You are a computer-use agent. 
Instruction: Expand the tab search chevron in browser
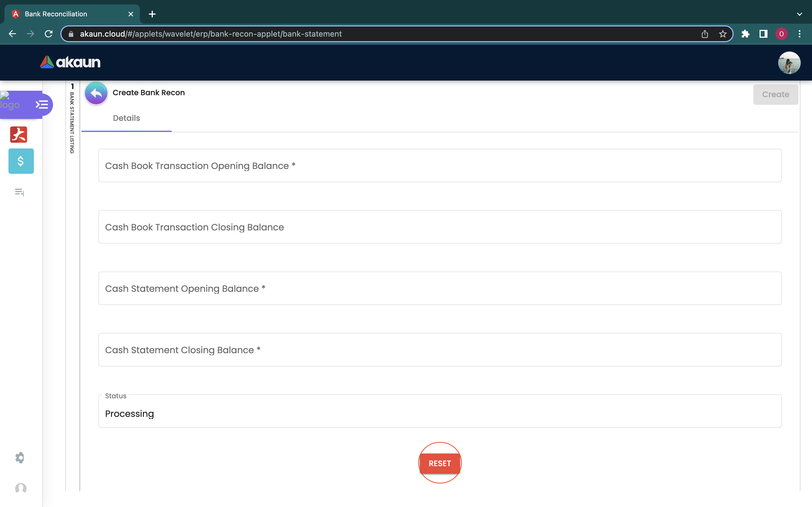point(799,14)
